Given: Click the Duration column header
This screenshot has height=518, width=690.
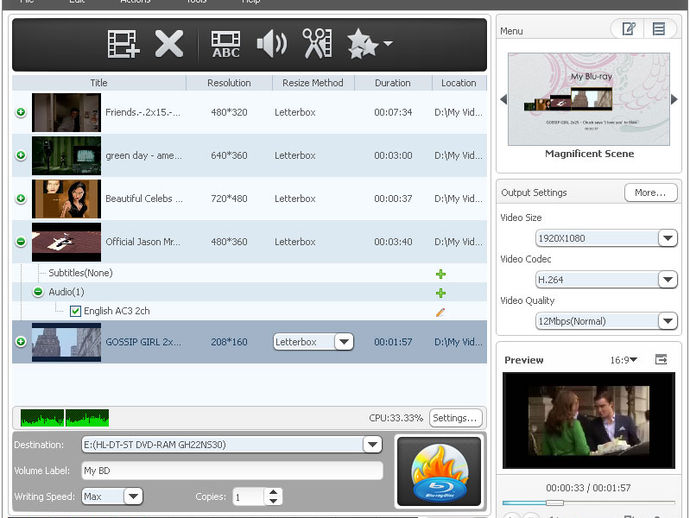Looking at the screenshot, I should 393,83.
